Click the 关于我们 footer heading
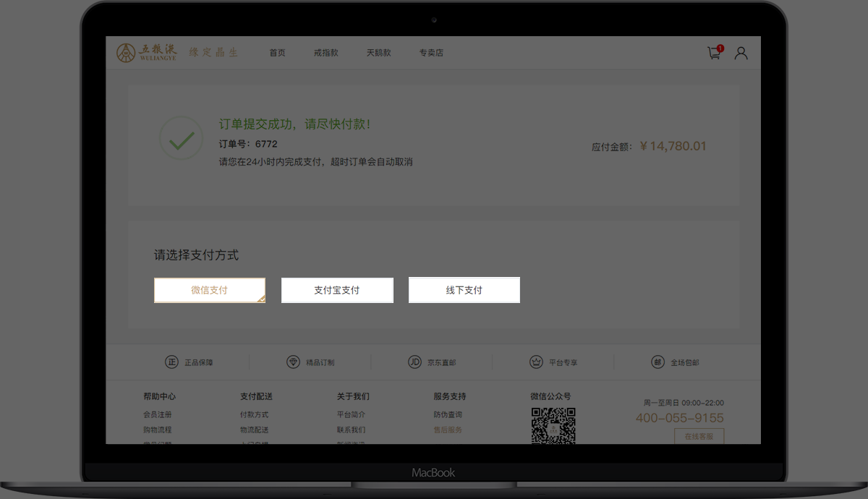This screenshot has width=868, height=499. 353,396
